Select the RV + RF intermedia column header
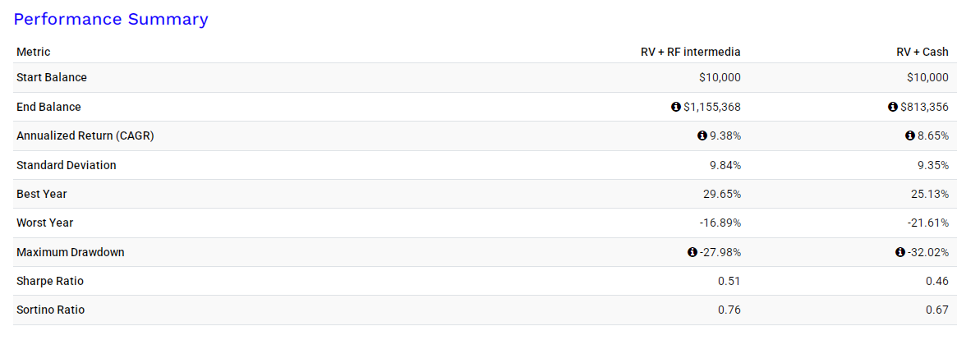980x340 pixels. pyautogui.click(x=691, y=52)
